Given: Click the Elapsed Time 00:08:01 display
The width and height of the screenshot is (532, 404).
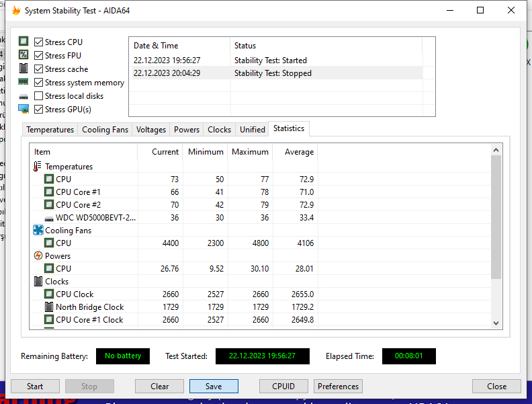Looking at the screenshot, I should coord(409,356).
